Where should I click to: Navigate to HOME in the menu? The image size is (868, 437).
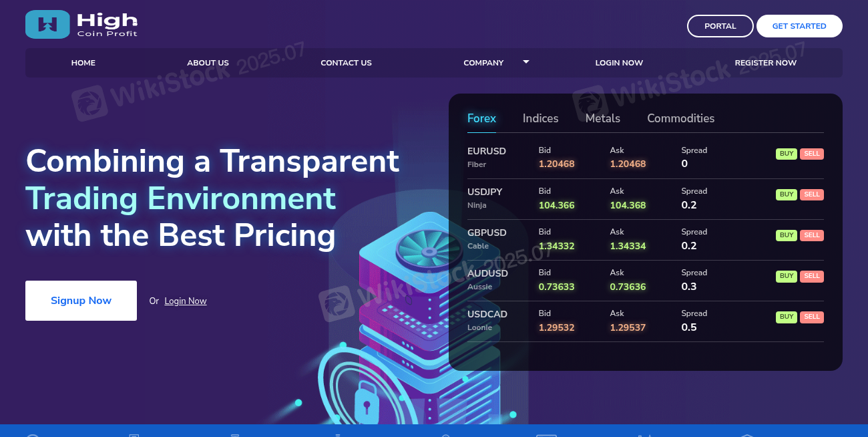(83, 62)
